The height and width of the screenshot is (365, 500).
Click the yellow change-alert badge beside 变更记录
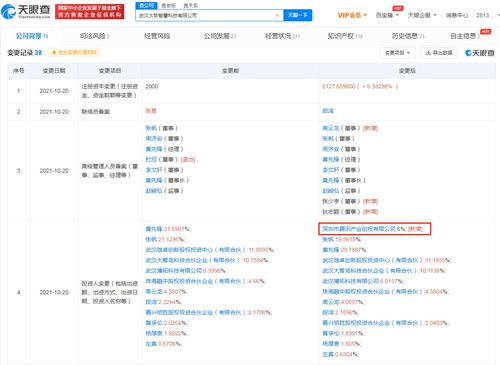[74, 53]
